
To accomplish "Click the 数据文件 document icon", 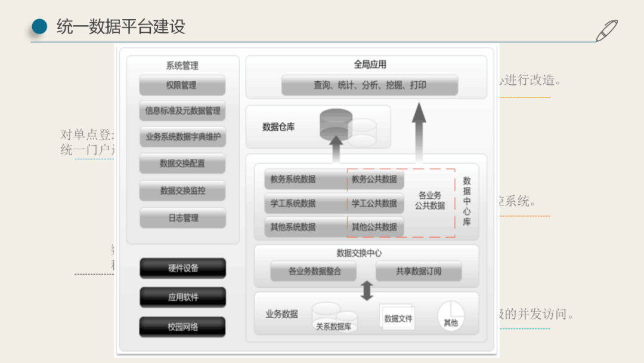I will [397, 316].
